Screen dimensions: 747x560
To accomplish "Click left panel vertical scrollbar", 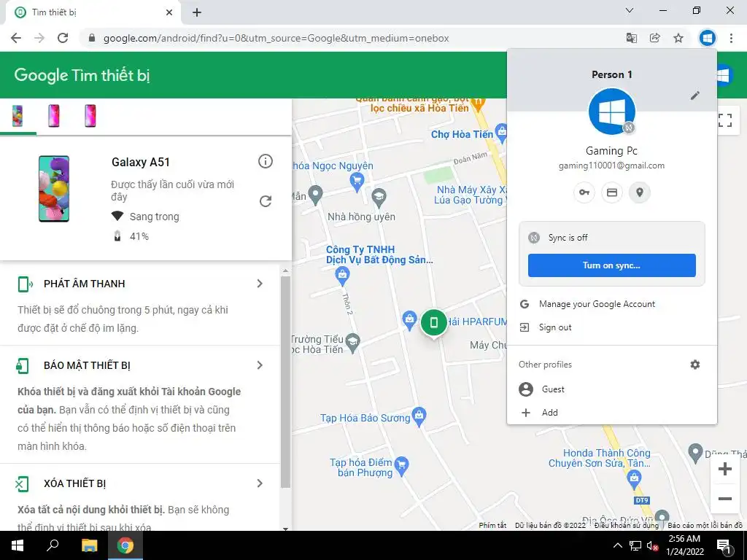I will (x=285, y=382).
